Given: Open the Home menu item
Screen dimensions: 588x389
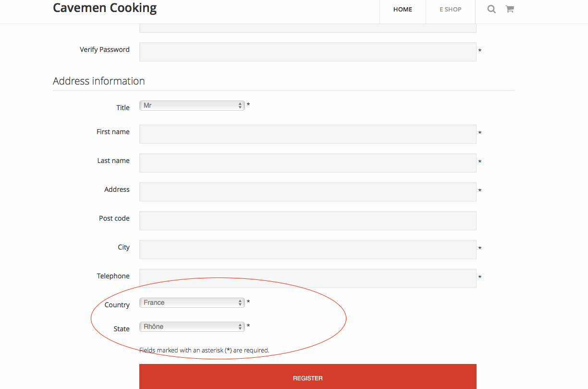Looking at the screenshot, I should tap(403, 10).
